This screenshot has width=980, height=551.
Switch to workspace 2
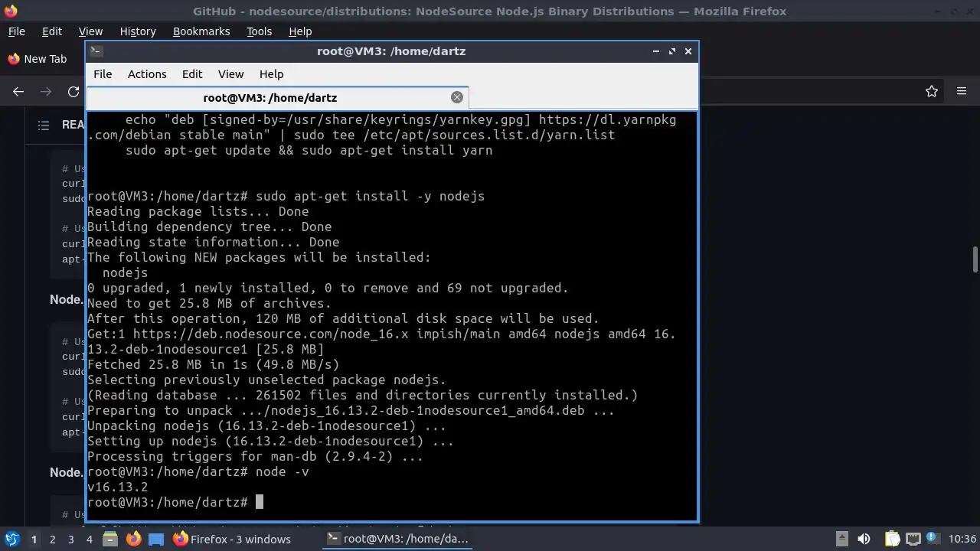click(52, 540)
